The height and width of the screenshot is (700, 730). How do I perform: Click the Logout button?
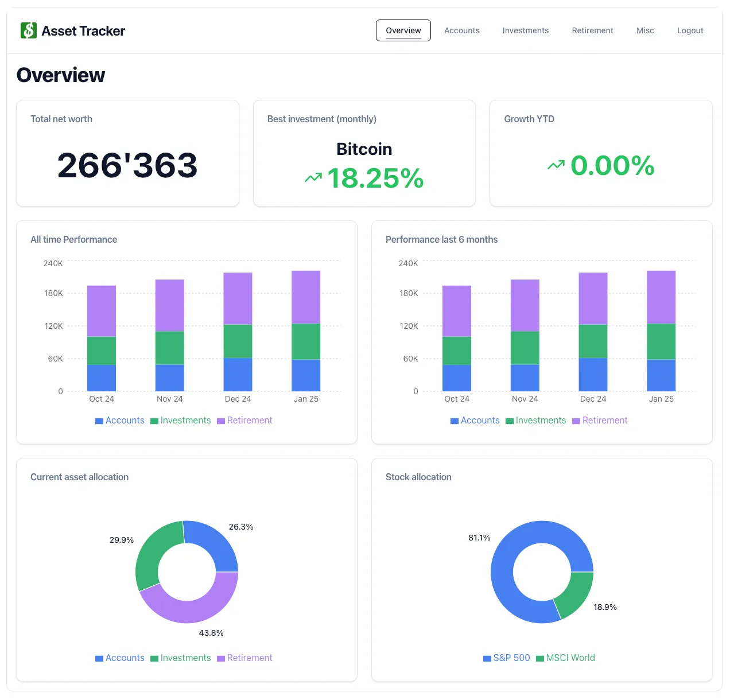[690, 30]
